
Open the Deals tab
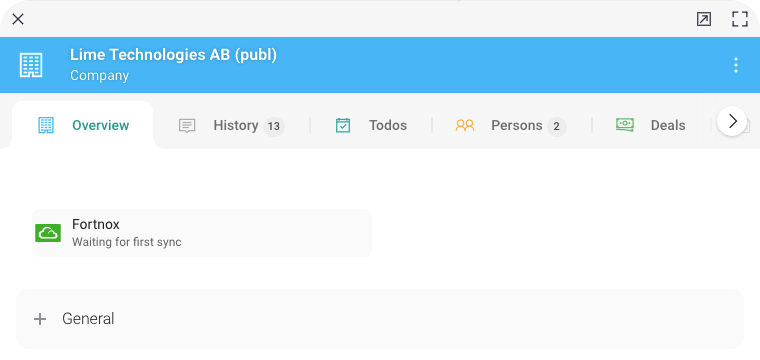click(x=650, y=125)
